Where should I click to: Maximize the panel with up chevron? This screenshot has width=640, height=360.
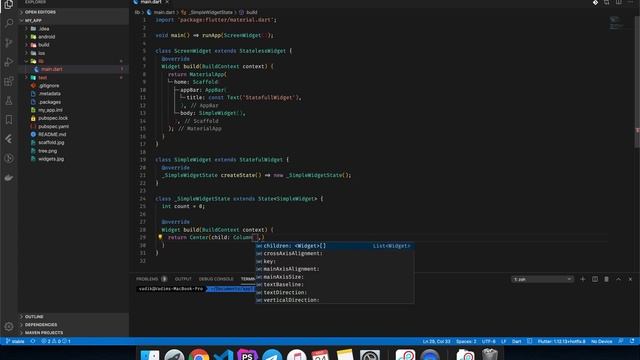pos(618,279)
